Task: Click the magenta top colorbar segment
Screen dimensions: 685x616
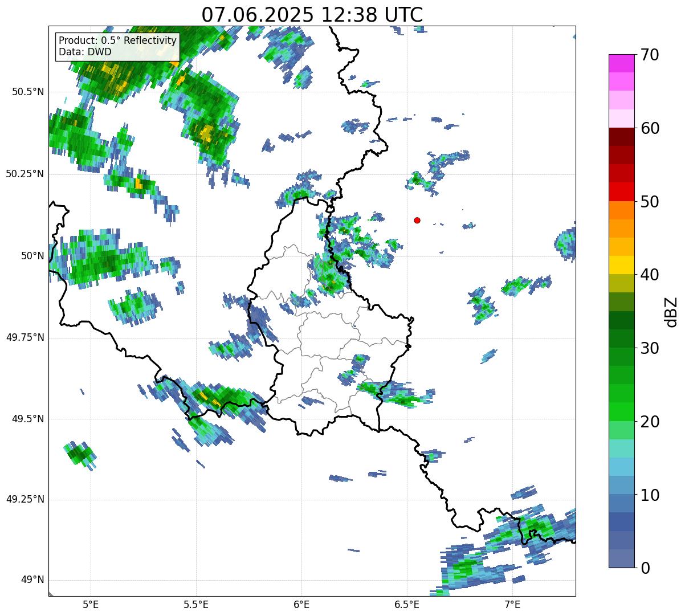Action: (621, 63)
